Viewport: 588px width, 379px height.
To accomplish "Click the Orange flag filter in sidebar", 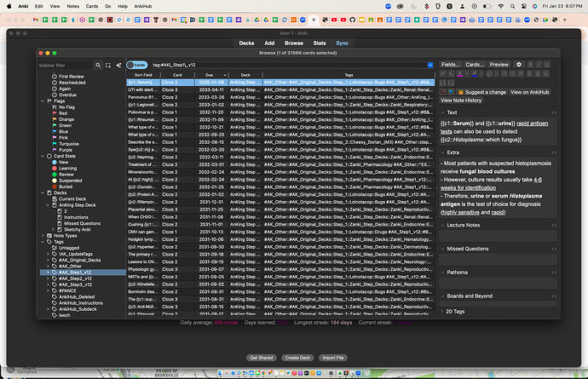I will [x=66, y=119].
